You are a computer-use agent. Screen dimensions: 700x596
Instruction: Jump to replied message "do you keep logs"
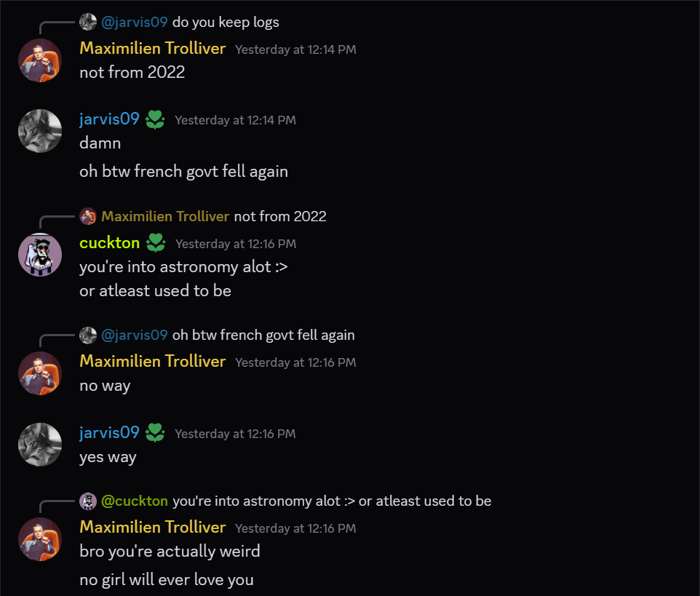pos(226,22)
